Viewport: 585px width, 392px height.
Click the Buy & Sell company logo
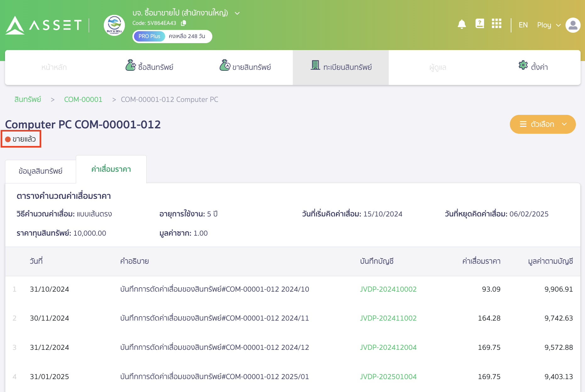click(x=114, y=25)
